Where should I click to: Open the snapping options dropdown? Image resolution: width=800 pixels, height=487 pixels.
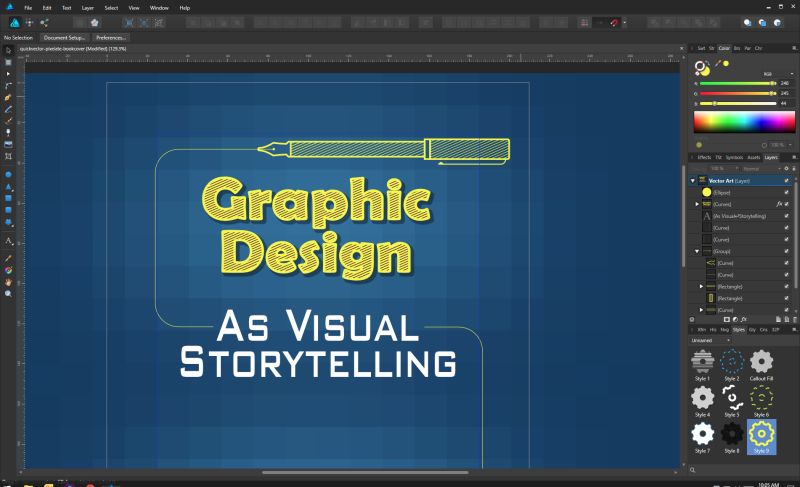[x=624, y=23]
